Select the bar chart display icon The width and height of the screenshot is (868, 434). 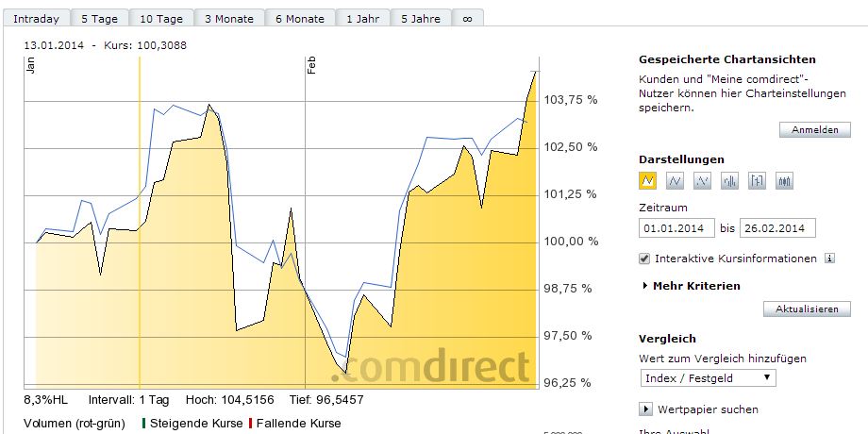pyautogui.click(x=729, y=180)
